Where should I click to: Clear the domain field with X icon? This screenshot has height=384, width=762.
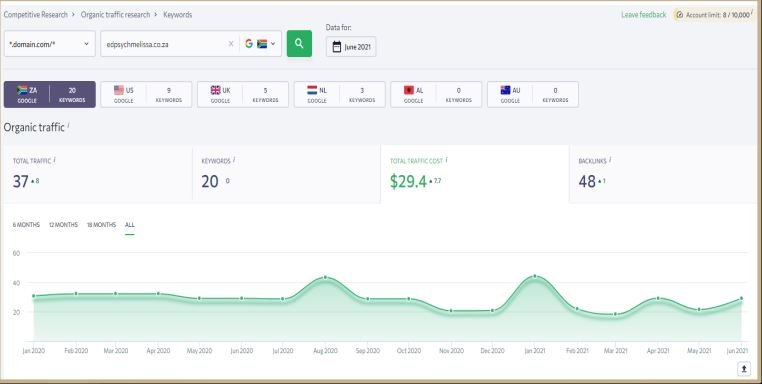coord(231,44)
